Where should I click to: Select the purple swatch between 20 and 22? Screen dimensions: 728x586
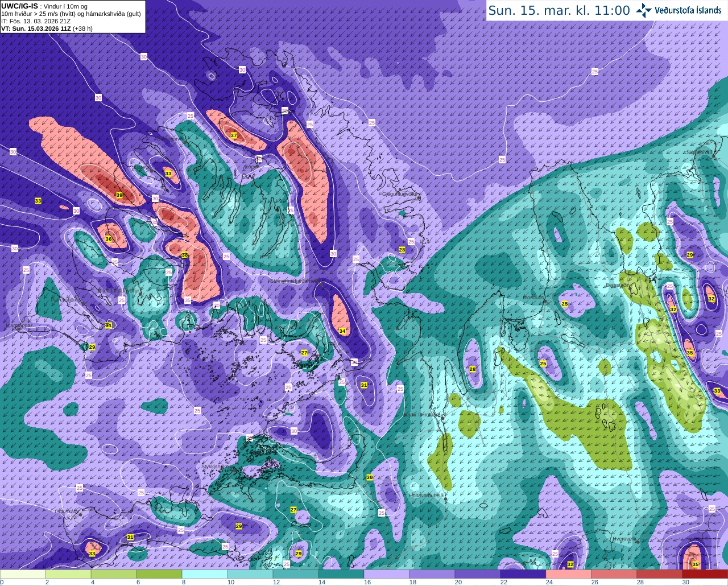pos(478,574)
